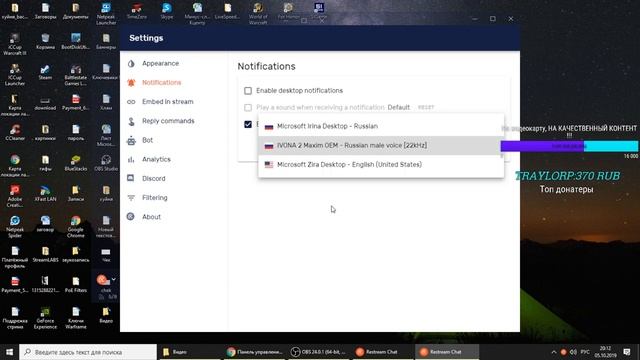
Task: Click the Топ донатеры overlay text
Action: coord(566,189)
